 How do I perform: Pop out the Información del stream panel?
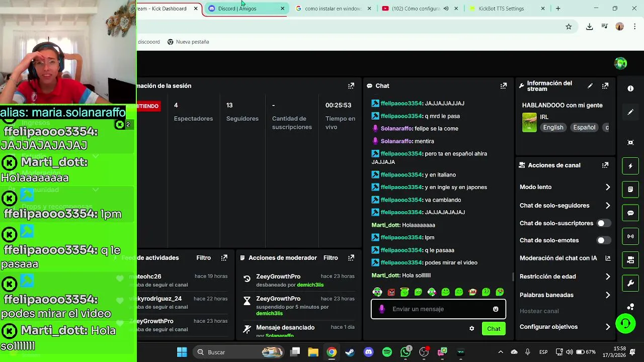pos(605,86)
